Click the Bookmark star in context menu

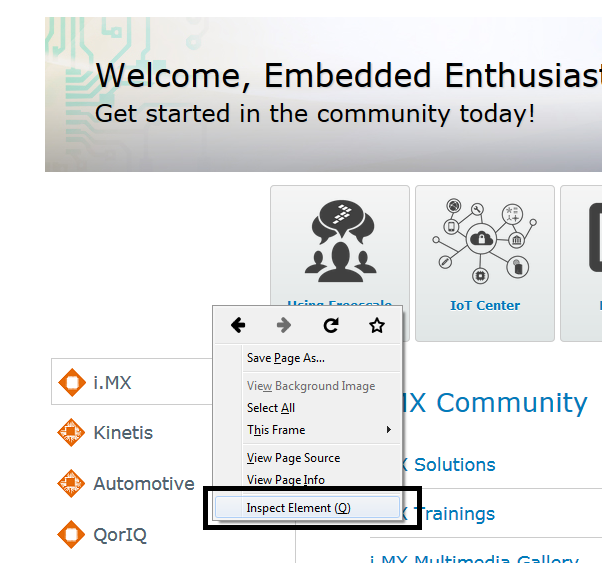point(377,325)
